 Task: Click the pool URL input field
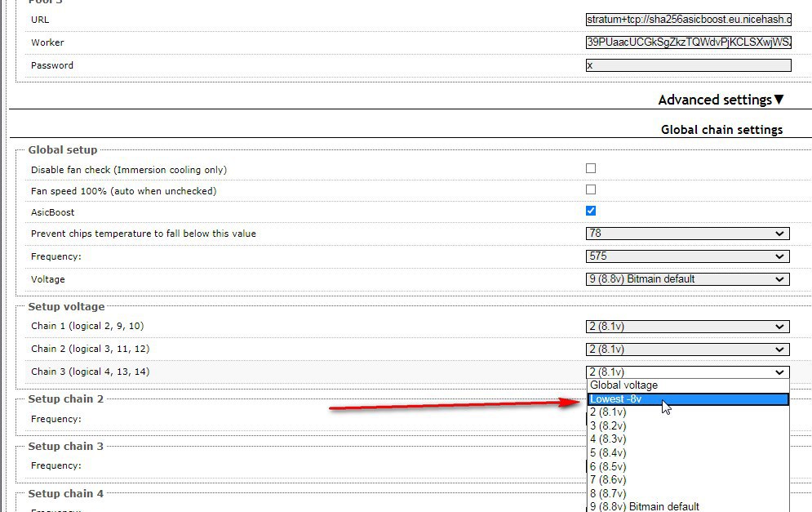pyautogui.click(x=688, y=20)
